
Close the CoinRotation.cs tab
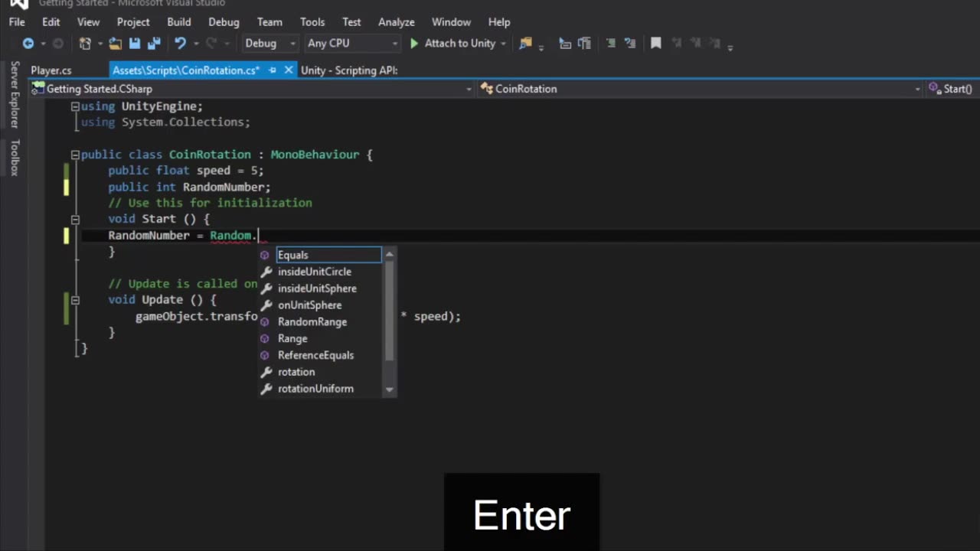pos(288,70)
